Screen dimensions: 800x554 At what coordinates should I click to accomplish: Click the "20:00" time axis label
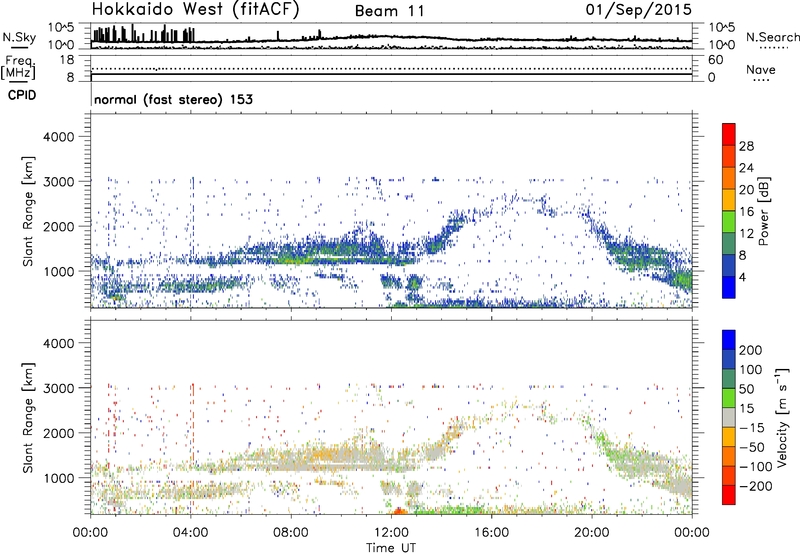[x=591, y=533]
